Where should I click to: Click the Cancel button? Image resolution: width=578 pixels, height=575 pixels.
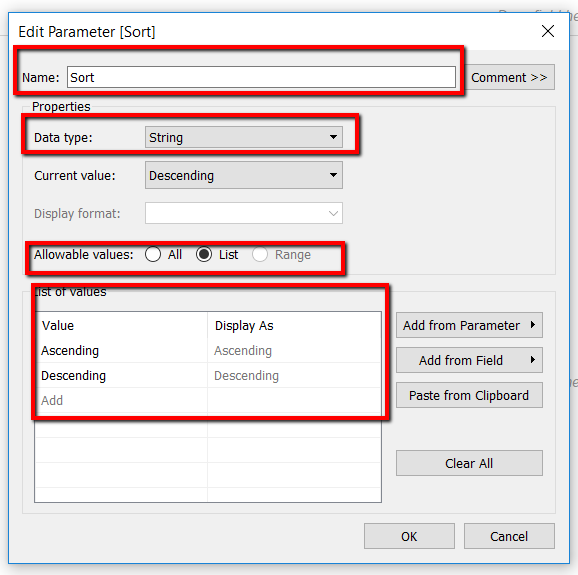(509, 536)
